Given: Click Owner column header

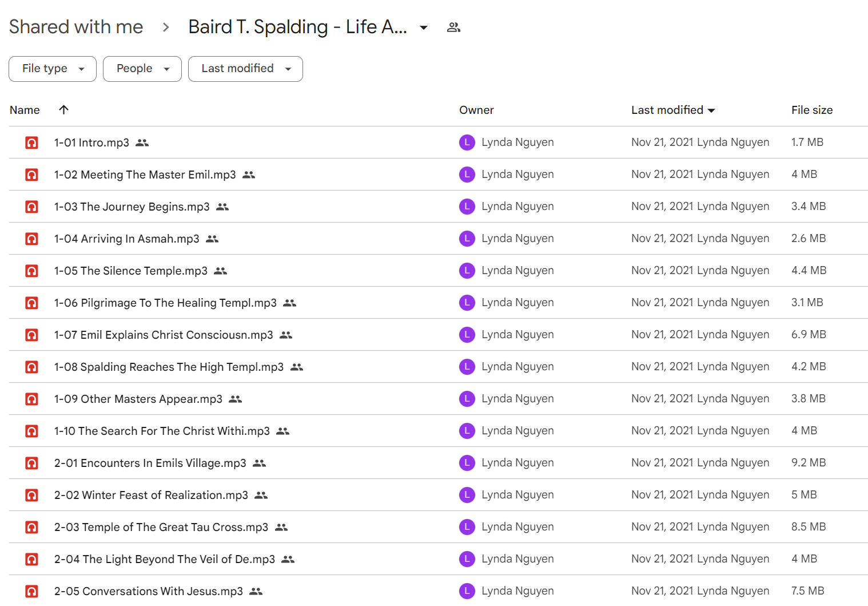Looking at the screenshot, I should pos(476,110).
